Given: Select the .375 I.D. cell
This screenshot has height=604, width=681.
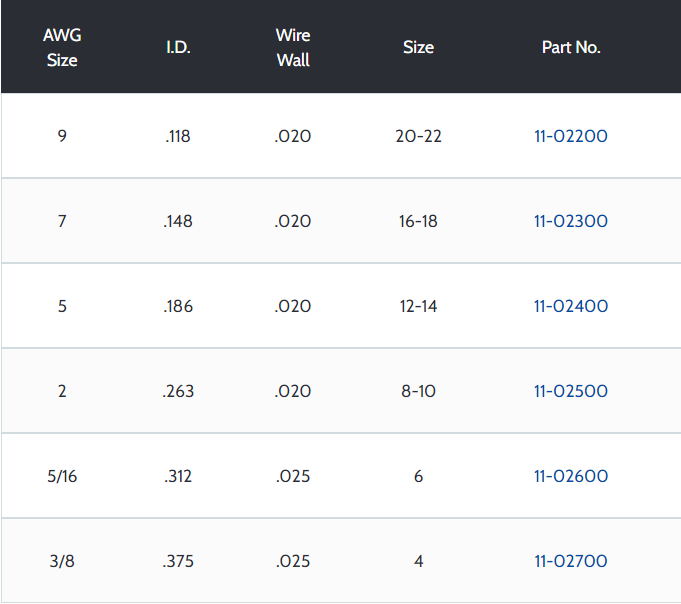Looking at the screenshot, I should coord(178,561).
